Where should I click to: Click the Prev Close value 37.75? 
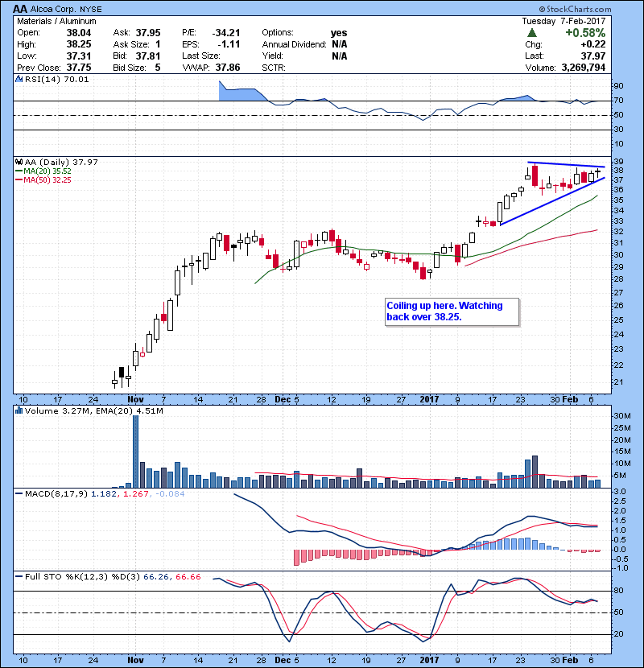coord(79,68)
